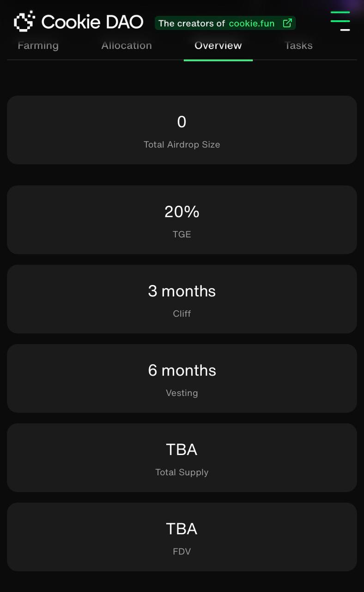Click the Cookie DAO title text

[x=92, y=22]
